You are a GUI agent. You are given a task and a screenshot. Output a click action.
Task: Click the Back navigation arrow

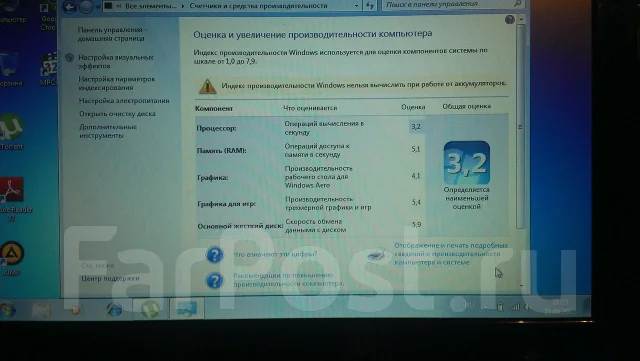70,6
